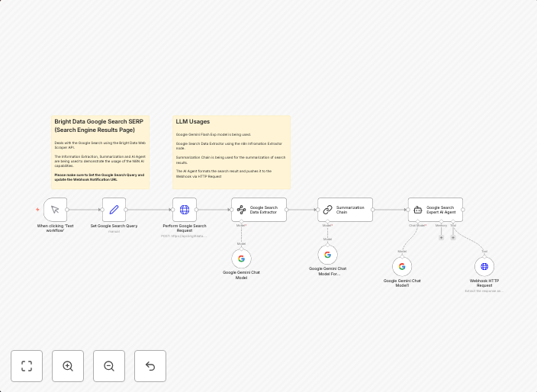
Task: Reset the canvas zoom with undo arrow
Action: coord(150,366)
